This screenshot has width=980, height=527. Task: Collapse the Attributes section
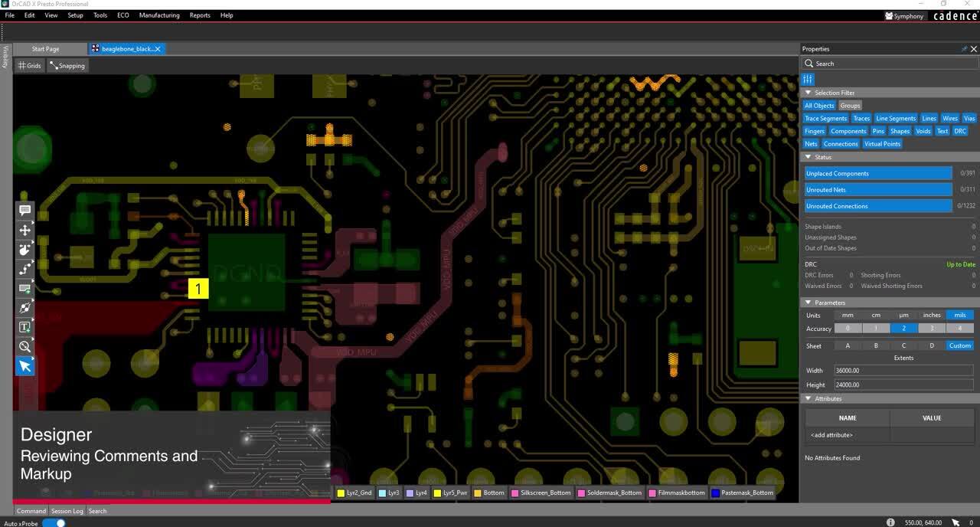(808, 398)
